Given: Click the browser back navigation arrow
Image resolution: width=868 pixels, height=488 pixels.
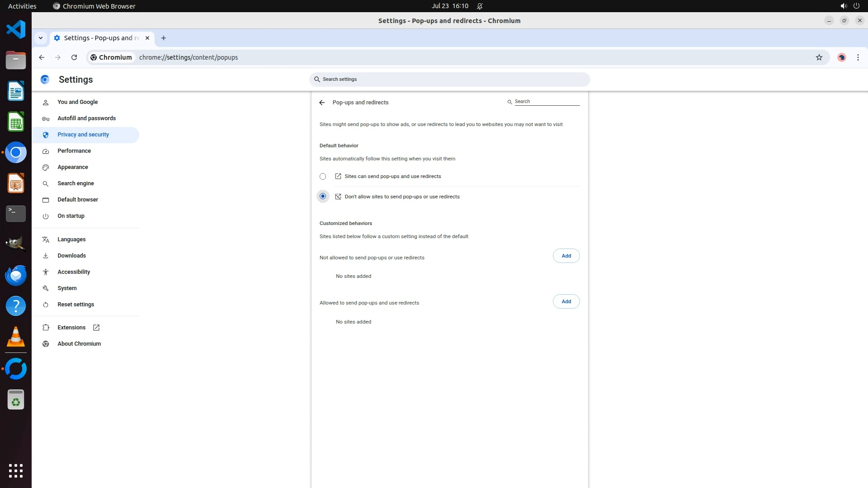Looking at the screenshot, I should pos(42,57).
